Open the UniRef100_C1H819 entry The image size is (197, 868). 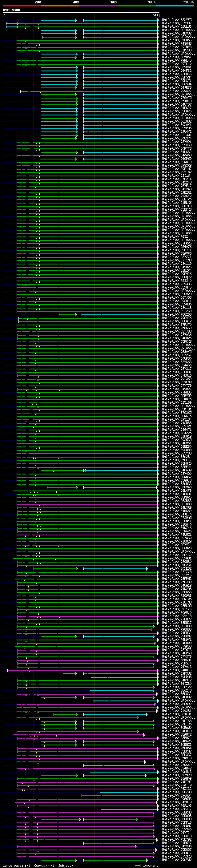pos(176,437)
